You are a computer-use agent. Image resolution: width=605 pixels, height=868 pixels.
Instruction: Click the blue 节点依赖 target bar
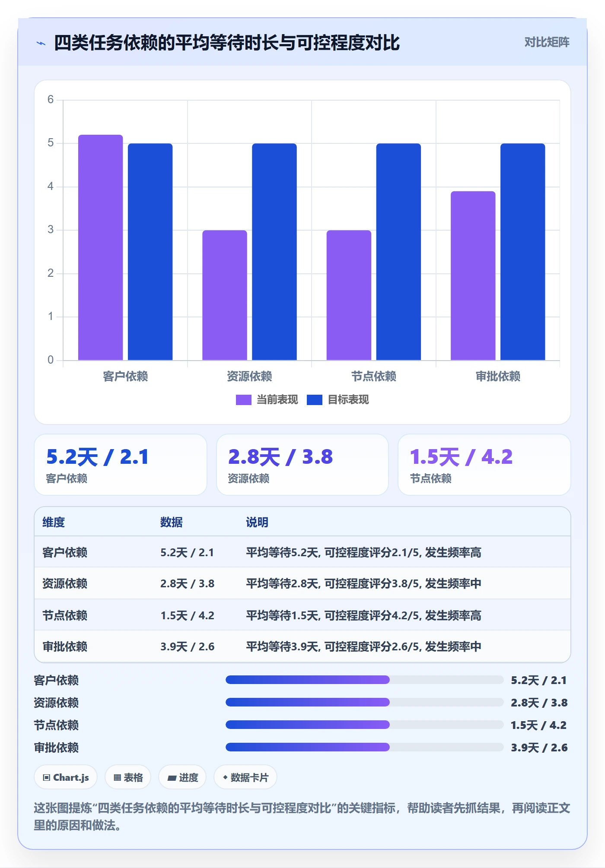pos(398,252)
